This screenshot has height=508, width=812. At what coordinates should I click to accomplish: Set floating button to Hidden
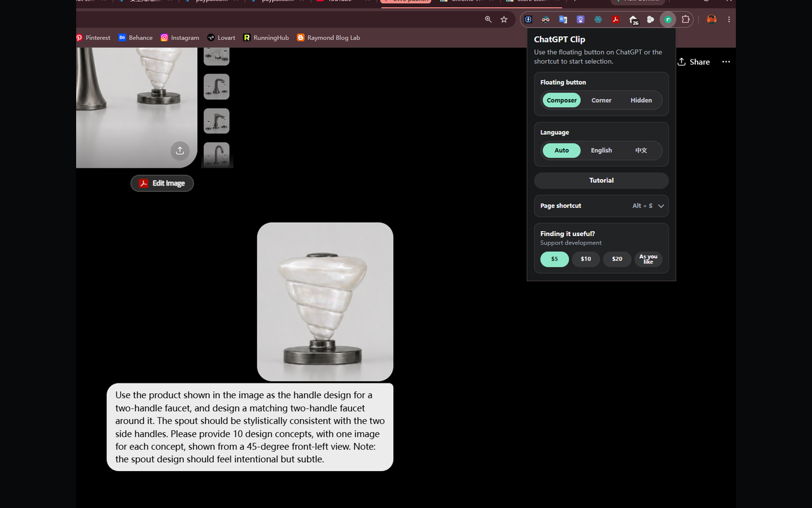(641, 100)
